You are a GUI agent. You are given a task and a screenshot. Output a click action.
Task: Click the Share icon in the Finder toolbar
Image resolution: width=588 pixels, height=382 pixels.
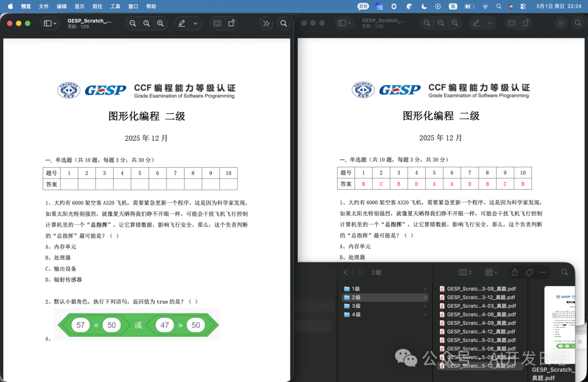click(x=514, y=271)
